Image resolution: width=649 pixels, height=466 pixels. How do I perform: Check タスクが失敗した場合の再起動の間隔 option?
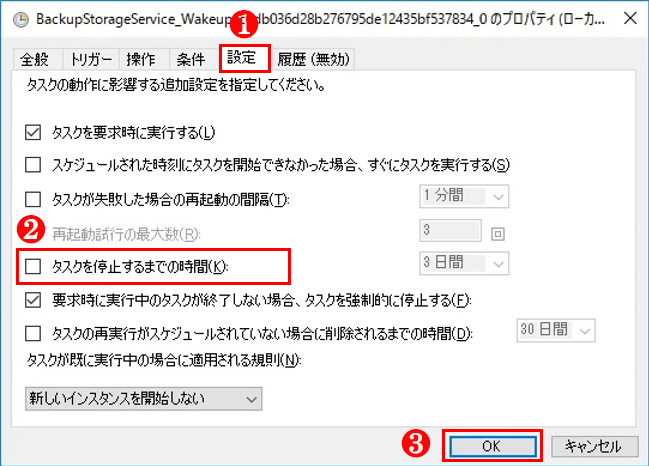tap(33, 199)
